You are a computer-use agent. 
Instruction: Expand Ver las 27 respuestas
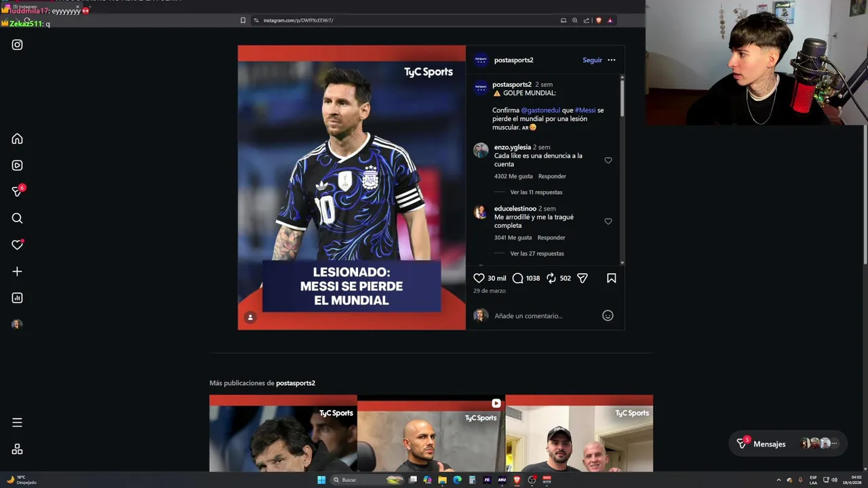[x=536, y=253]
